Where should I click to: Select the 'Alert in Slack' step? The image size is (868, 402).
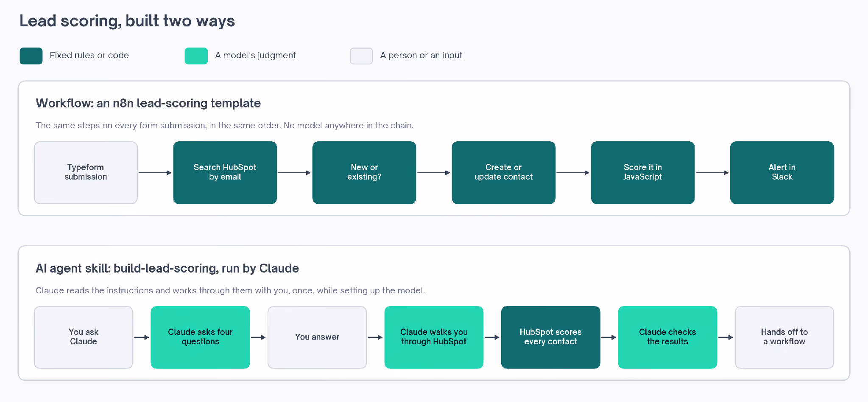point(782,172)
